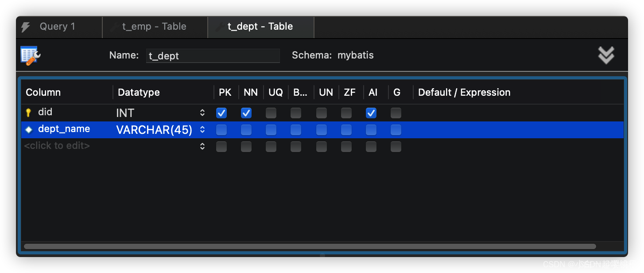Click the table Name input field

213,56
